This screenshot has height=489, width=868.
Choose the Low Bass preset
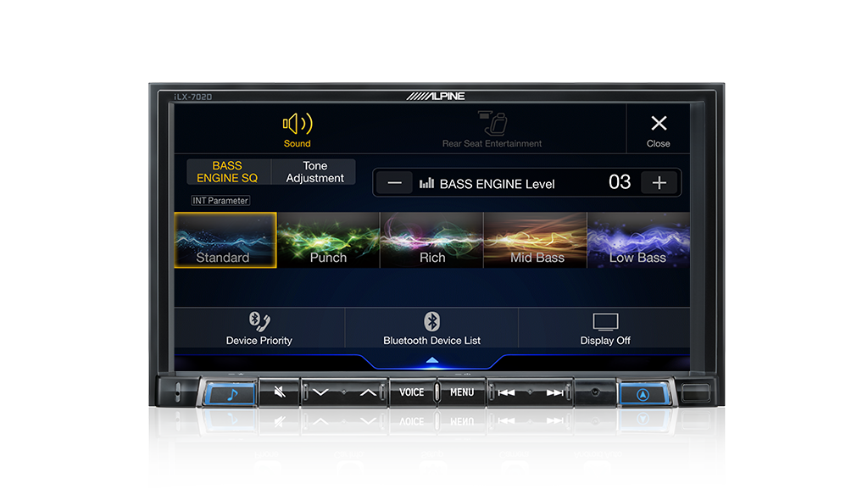638,240
